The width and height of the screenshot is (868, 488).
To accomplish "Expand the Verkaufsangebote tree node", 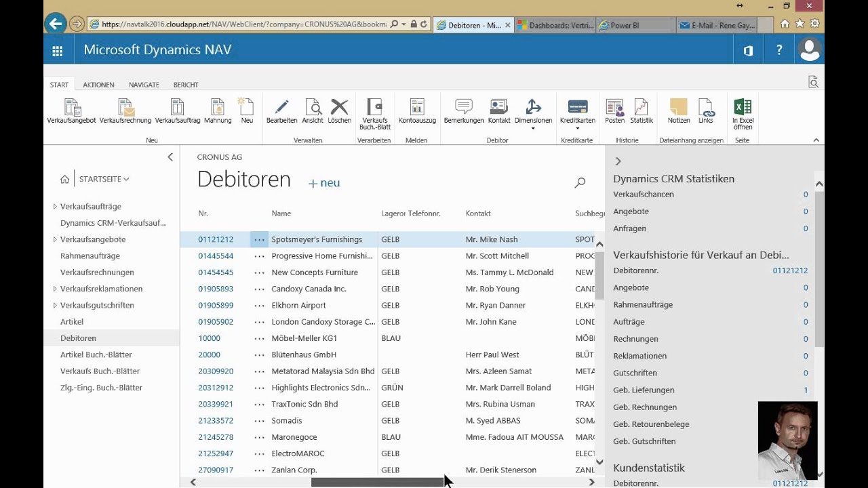I will point(55,239).
